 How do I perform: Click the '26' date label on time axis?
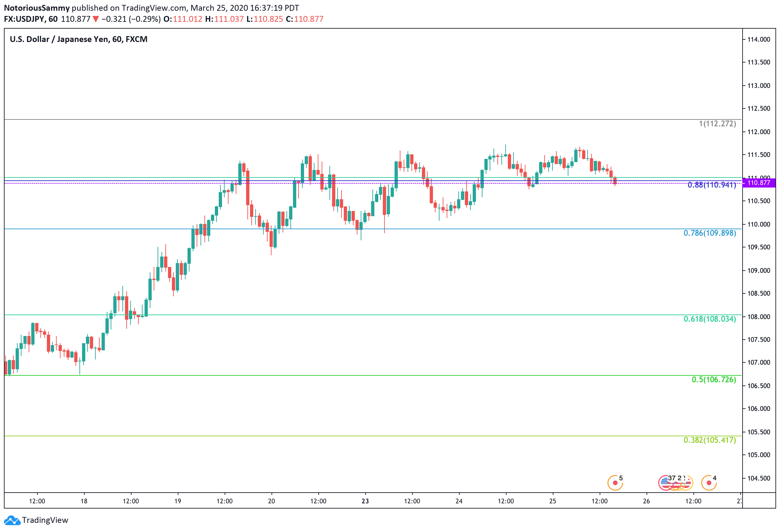(x=647, y=501)
